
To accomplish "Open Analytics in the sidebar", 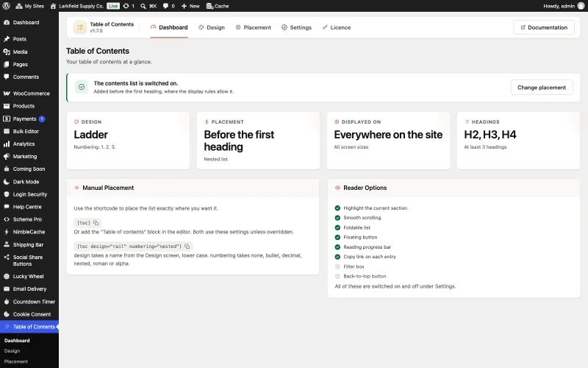I will (x=29, y=144).
